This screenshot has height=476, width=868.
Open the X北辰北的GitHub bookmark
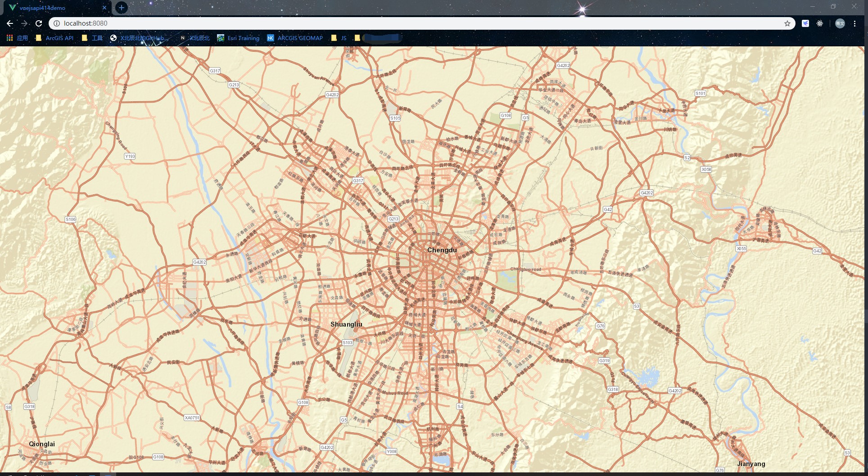[x=139, y=38]
